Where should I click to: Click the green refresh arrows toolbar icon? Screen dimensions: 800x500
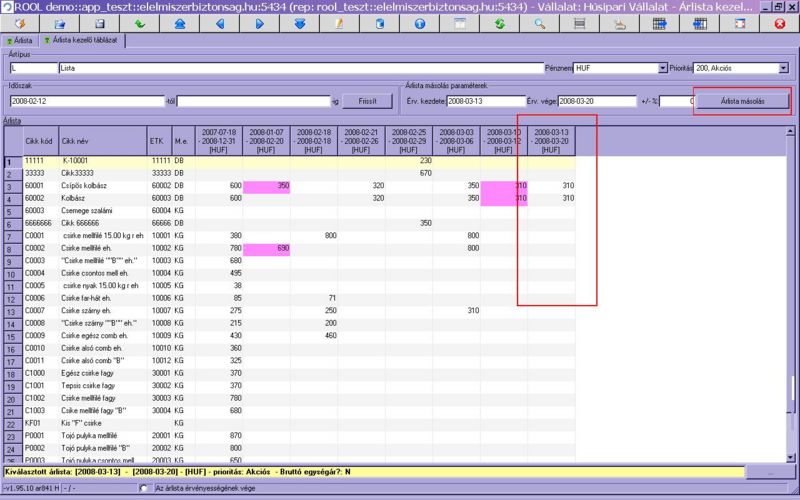tap(499, 23)
